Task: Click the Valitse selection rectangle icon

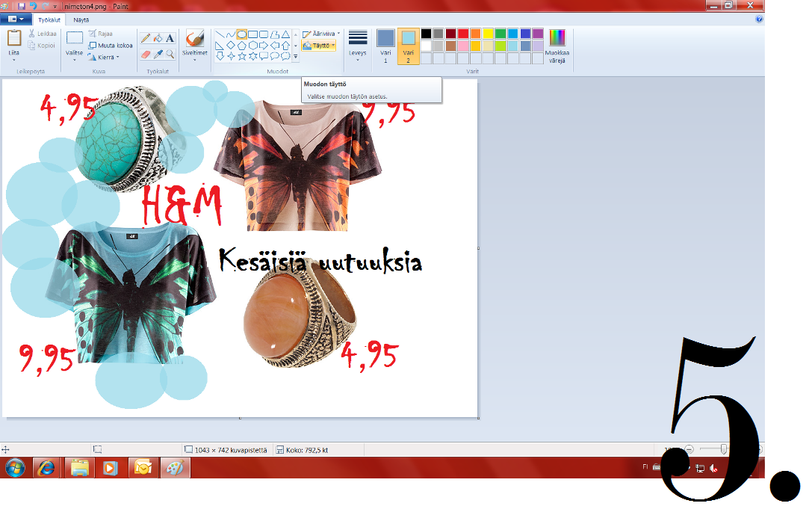Action: pos(75,38)
